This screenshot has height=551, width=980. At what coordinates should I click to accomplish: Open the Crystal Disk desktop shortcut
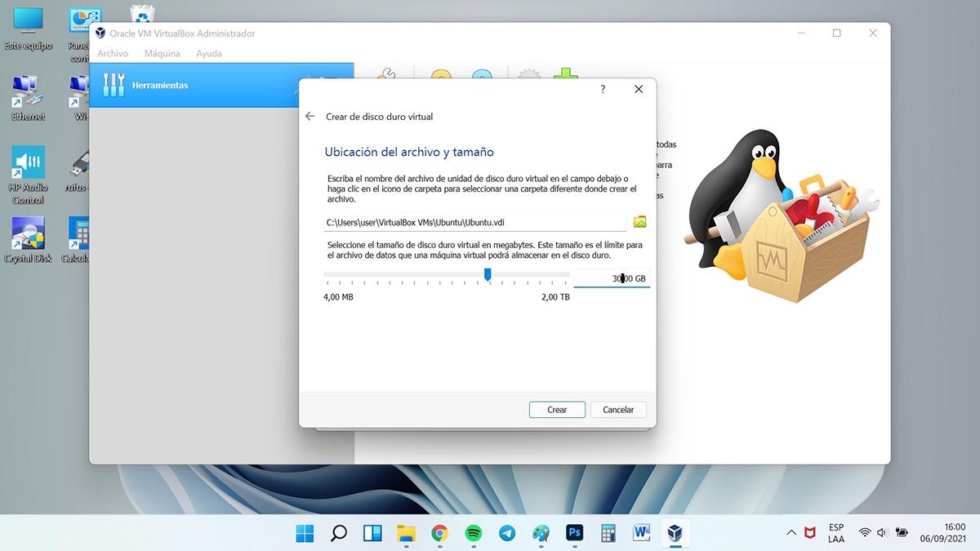pos(28,238)
